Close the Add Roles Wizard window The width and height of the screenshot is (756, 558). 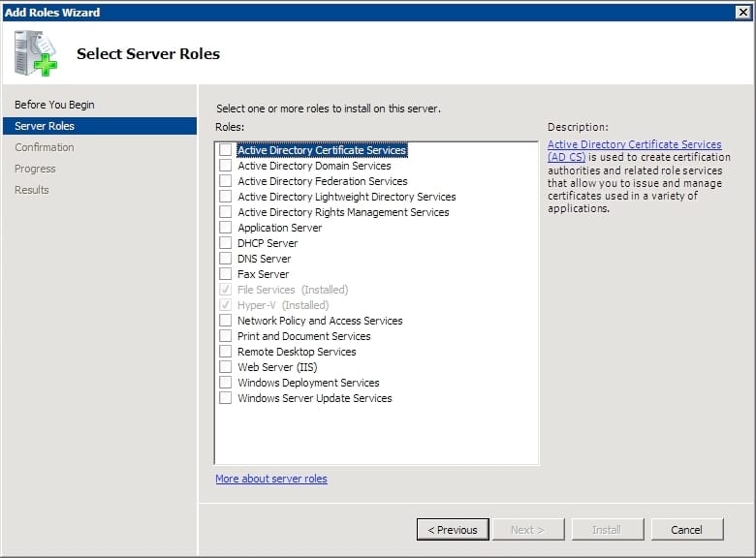[743, 12]
